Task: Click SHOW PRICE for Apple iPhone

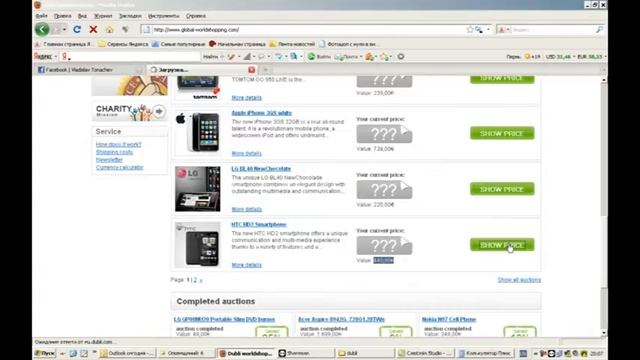Action: tap(502, 133)
